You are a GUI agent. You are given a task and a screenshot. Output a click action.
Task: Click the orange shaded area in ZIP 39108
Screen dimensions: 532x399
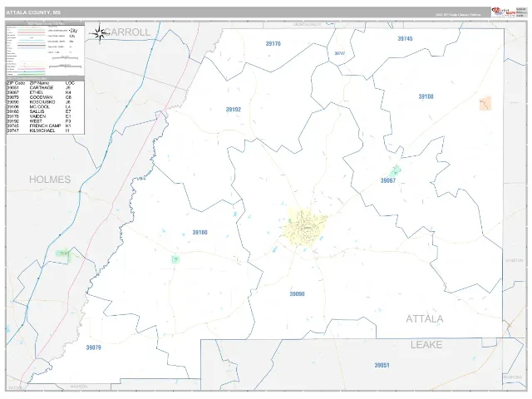pyautogui.click(x=485, y=103)
